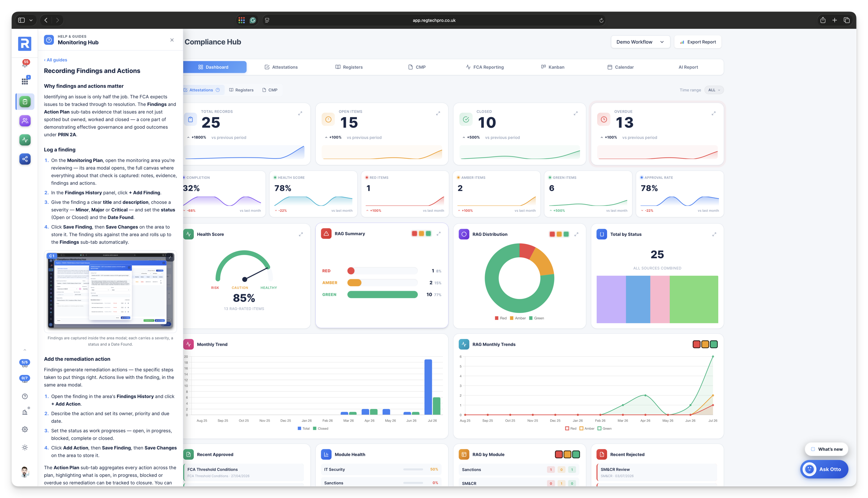The image size is (868, 498).
Task: Open the purple people module icon
Action: pyautogui.click(x=25, y=121)
